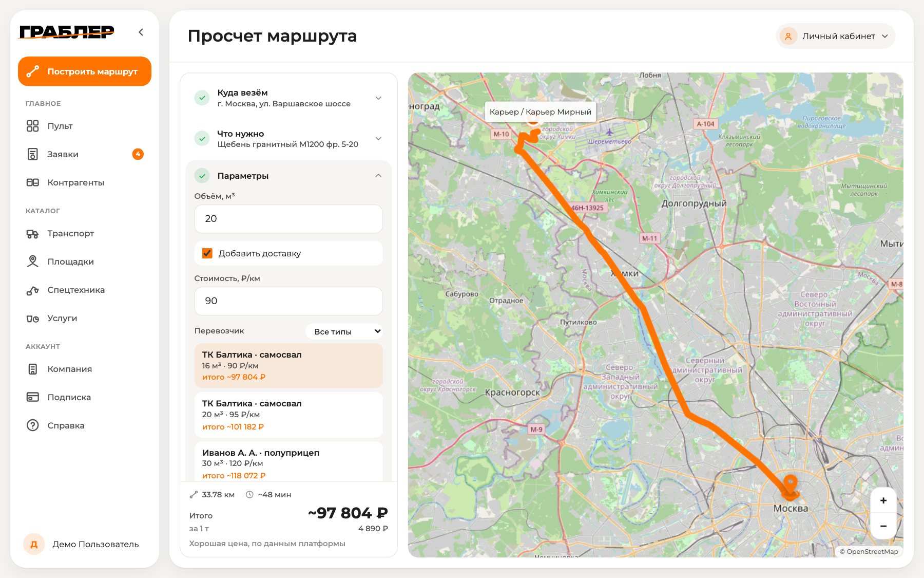924x578 pixels.
Task: Click the travel time ~48 мин
Action: click(x=268, y=495)
